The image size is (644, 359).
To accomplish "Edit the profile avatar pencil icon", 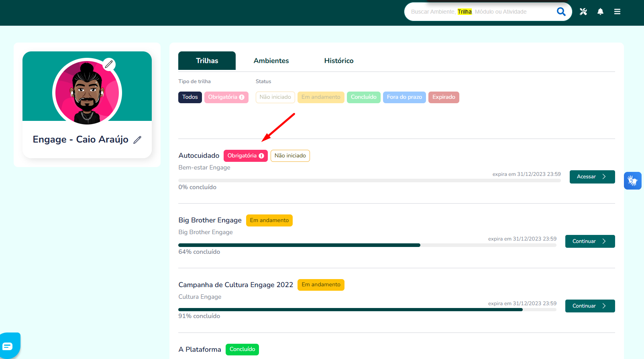I will [109, 64].
